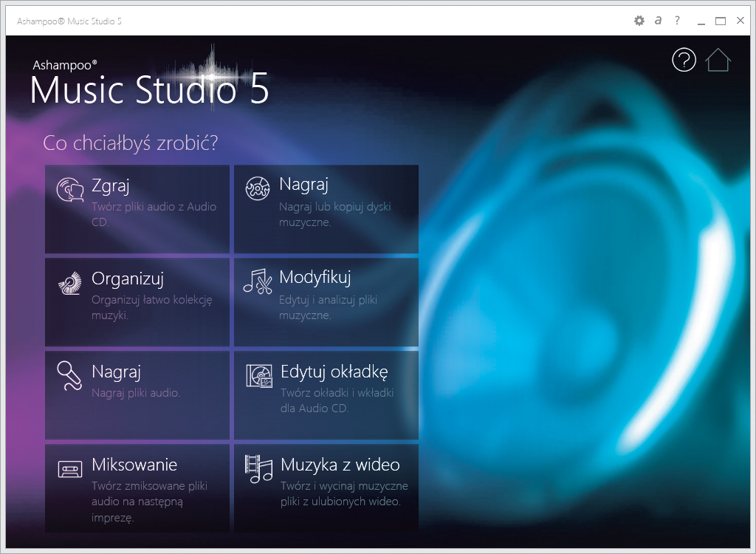The width and height of the screenshot is (756, 554).
Task: Click the round question mark help button
Action: click(x=684, y=60)
